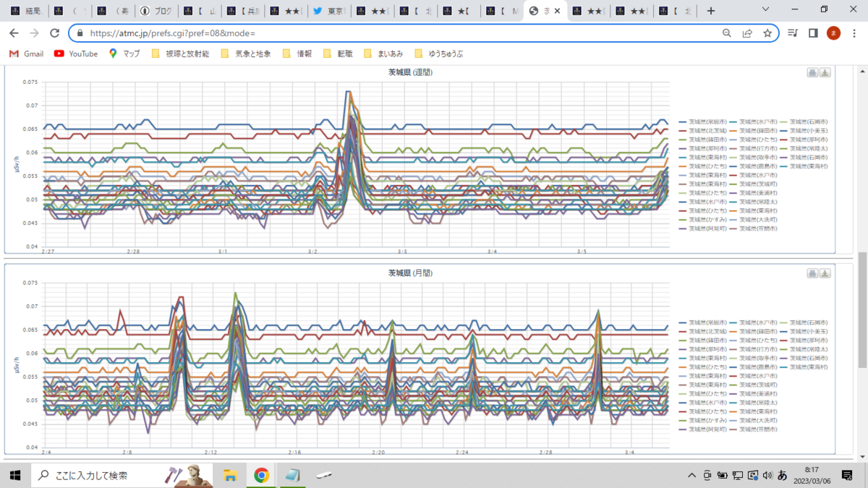
Task: Print the weekly 茨城県 chart
Action: (x=812, y=72)
